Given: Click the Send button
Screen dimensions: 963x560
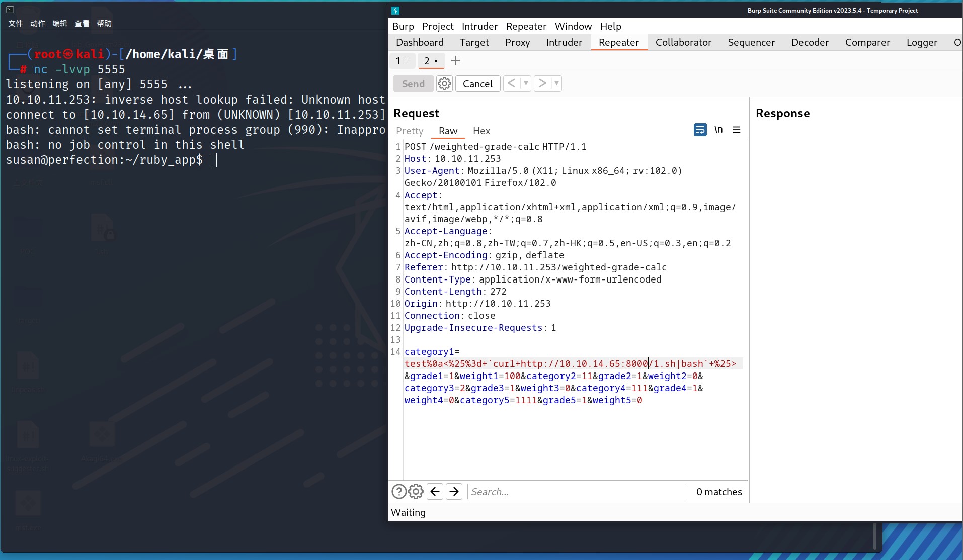Looking at the screenshot, I should [413, 84].
